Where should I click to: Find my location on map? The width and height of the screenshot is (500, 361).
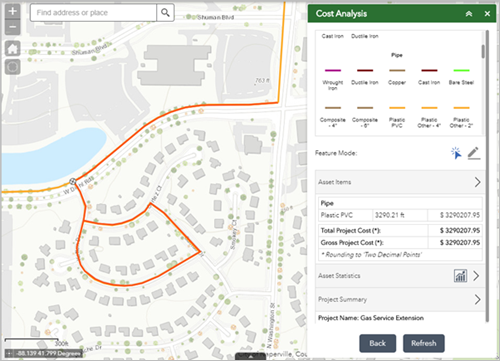click(x=13, y=67)
